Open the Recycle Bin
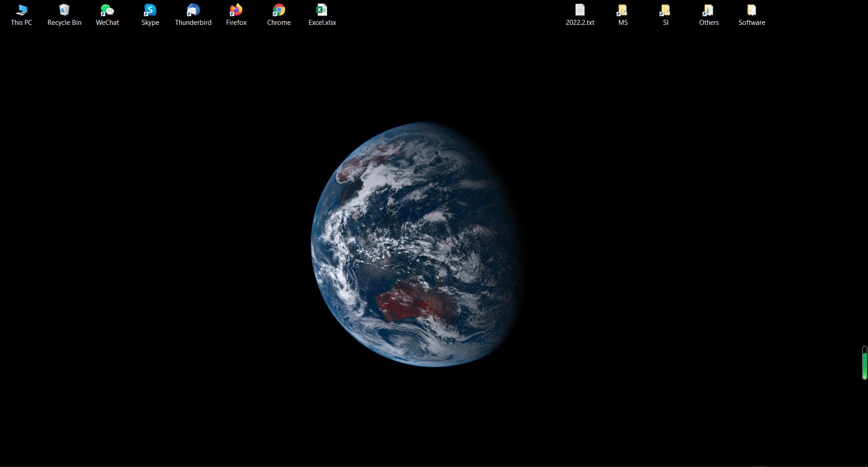868x467 pixels. coord(64,9)
